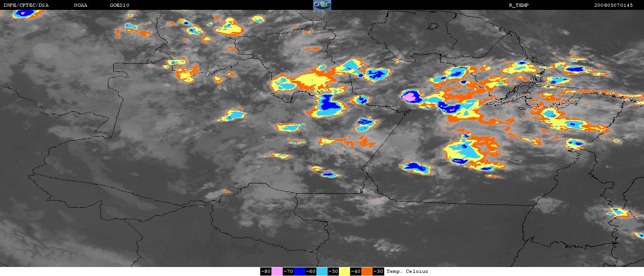Click the 200805070145 timestamp

pos(613,5)
